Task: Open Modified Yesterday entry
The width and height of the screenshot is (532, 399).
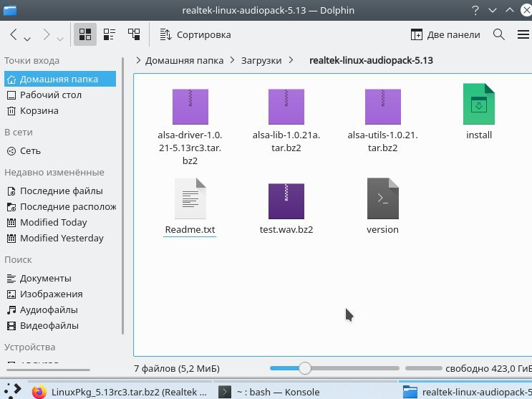Action: pos(60,238)
